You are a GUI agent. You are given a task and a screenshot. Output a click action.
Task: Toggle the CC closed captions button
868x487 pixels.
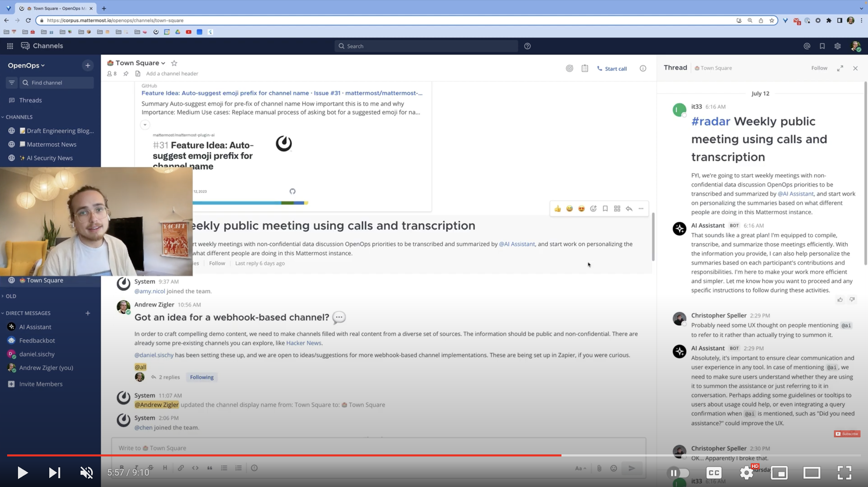(715, 473)
